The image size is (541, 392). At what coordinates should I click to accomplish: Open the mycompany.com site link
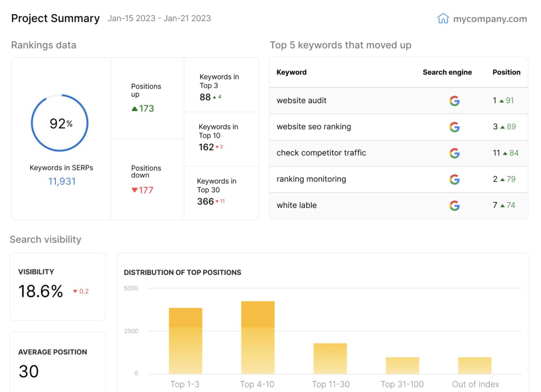[x=491, y=19]
